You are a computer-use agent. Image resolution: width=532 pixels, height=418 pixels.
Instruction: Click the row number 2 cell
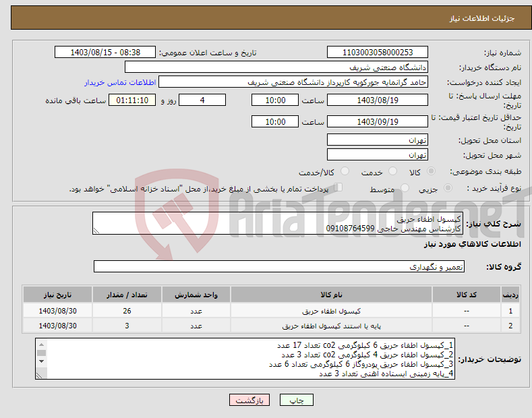[510, 326]
